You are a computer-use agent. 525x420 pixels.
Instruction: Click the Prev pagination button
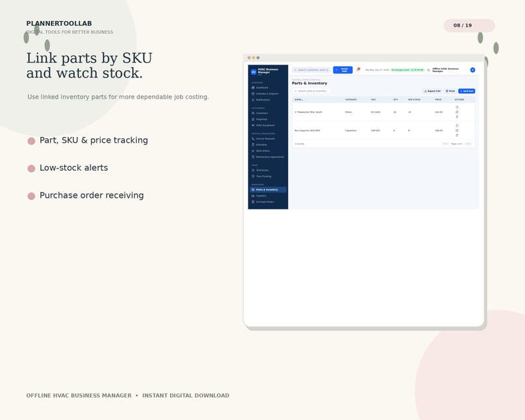tap(445, 144)
